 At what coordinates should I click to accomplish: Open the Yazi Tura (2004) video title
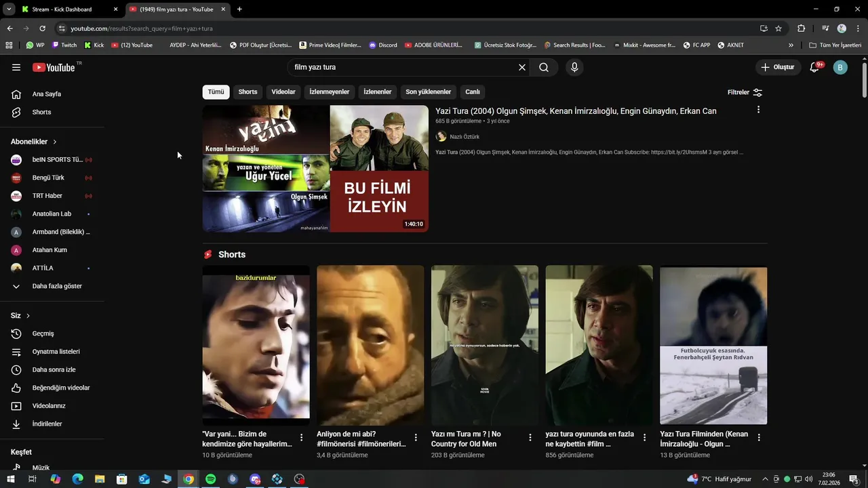pyautogui.click(x=576, y=111)
